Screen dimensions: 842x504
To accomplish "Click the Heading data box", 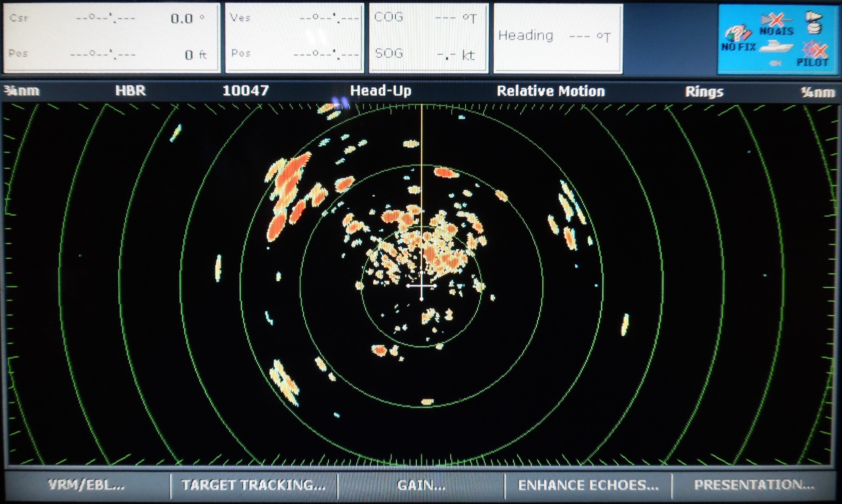I will pos(558,38).
